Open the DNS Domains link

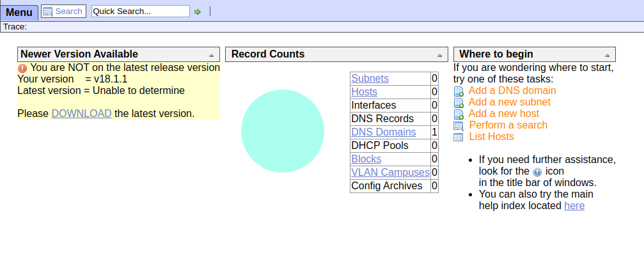[x=383, y=132]
